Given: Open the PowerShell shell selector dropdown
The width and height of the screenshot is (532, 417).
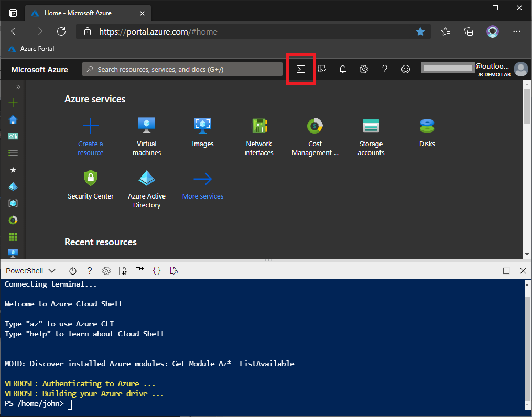Looking at the screenshot, I should click(x=30, y=271).
